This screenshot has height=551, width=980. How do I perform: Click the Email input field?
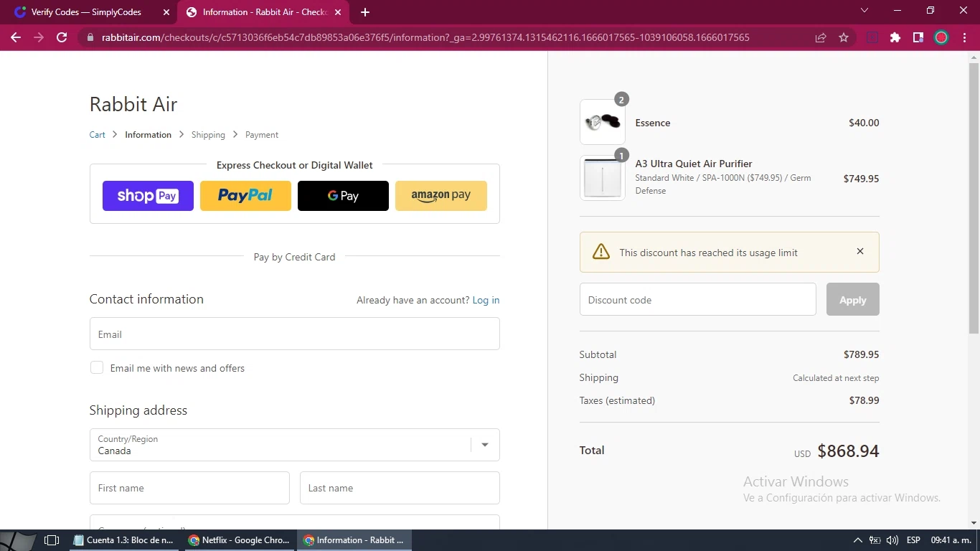click(x=294, y=334)
